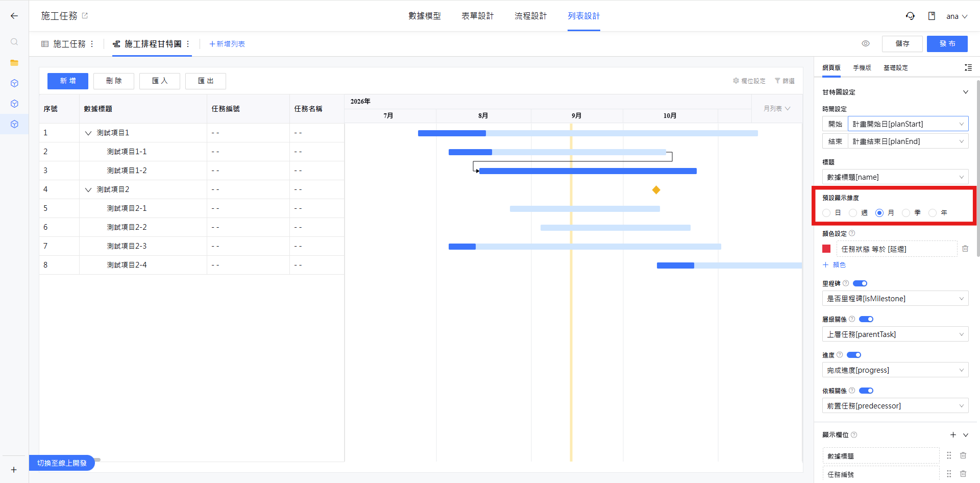
Task: Toggle the 進度 switch
Action: tap(854, 355)
